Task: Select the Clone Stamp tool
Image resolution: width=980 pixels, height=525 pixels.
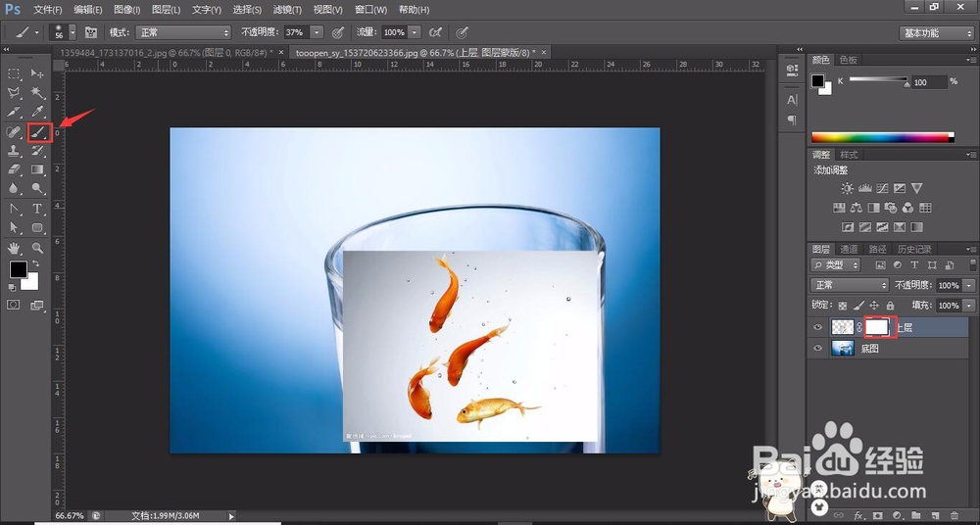Action: (14, 151)
